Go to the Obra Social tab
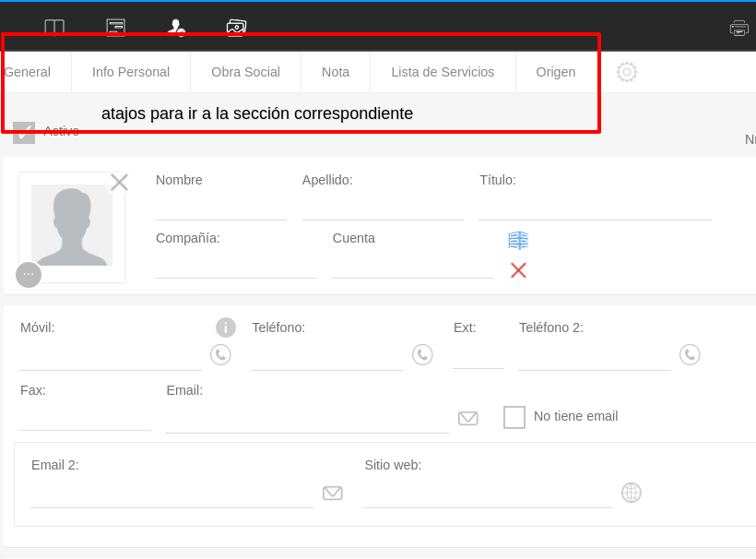 (245, 72)
